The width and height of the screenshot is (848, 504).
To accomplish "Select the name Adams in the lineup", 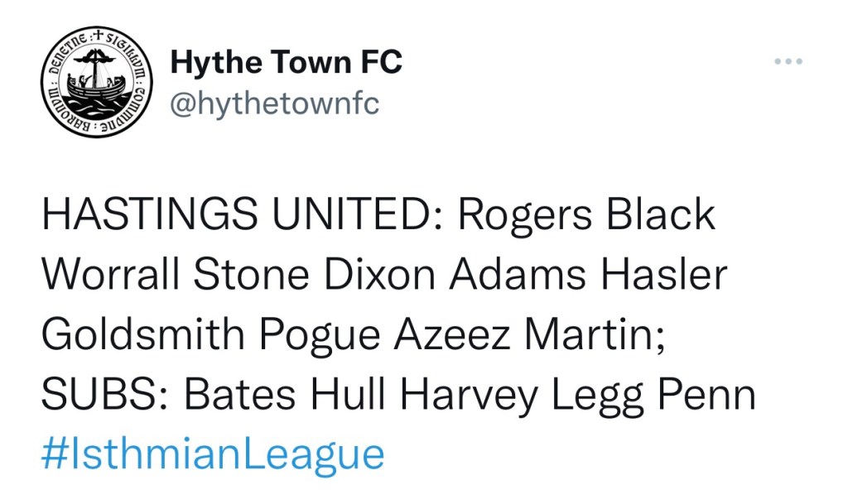I will click(517, 276).
